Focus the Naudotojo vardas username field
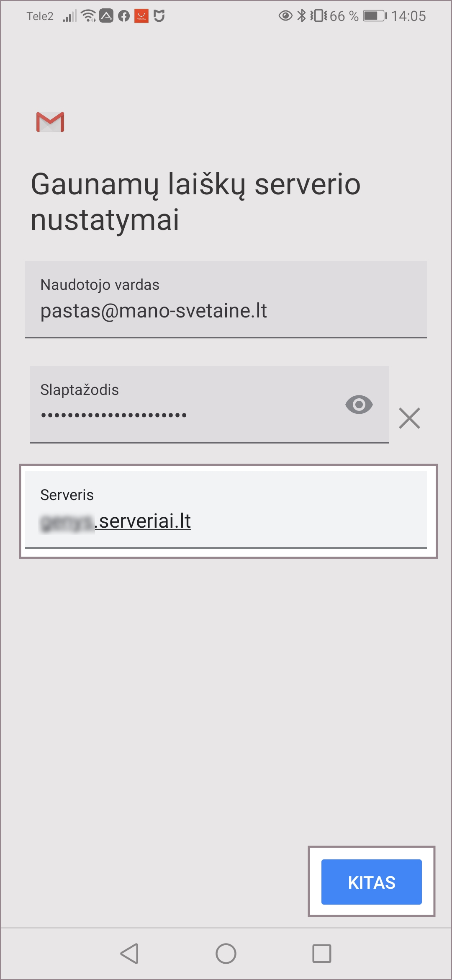 click(x=226, y=300)
